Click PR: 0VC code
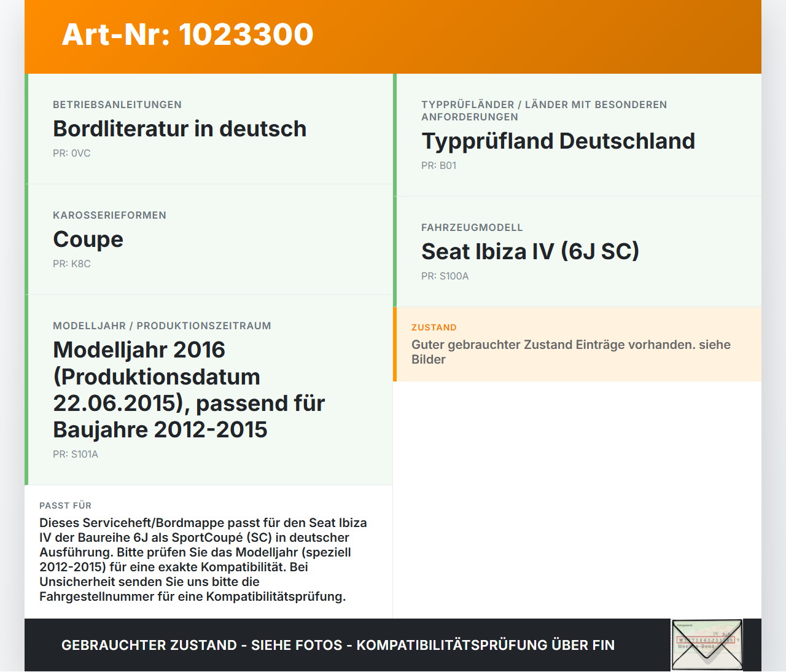The image size is (786, 672). [72, 153]
